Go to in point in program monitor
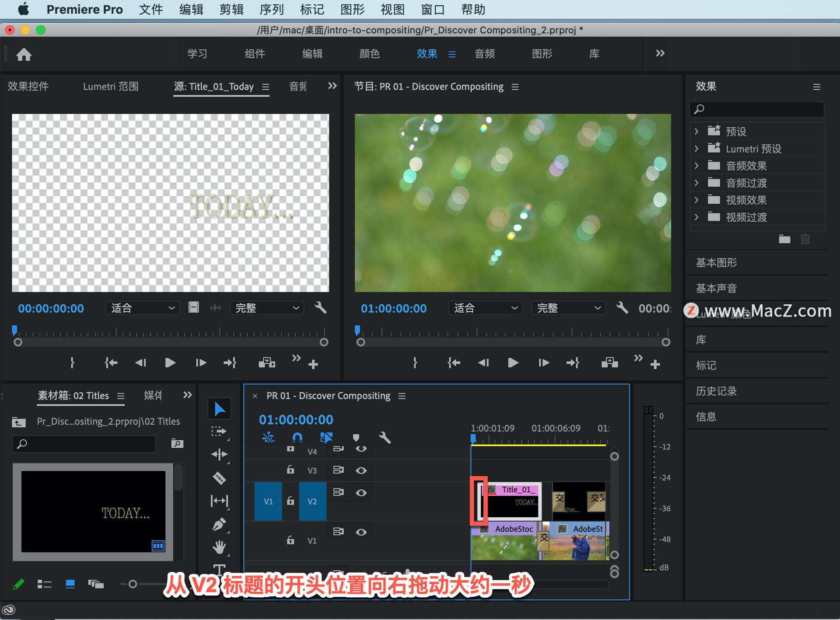The image size is (840, 620). (x=454, y=363)
